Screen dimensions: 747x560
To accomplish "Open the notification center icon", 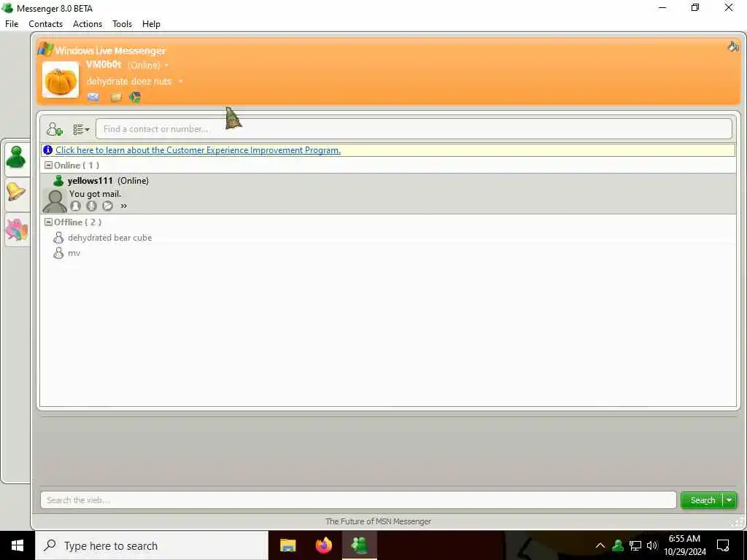I will coord(723,545).
